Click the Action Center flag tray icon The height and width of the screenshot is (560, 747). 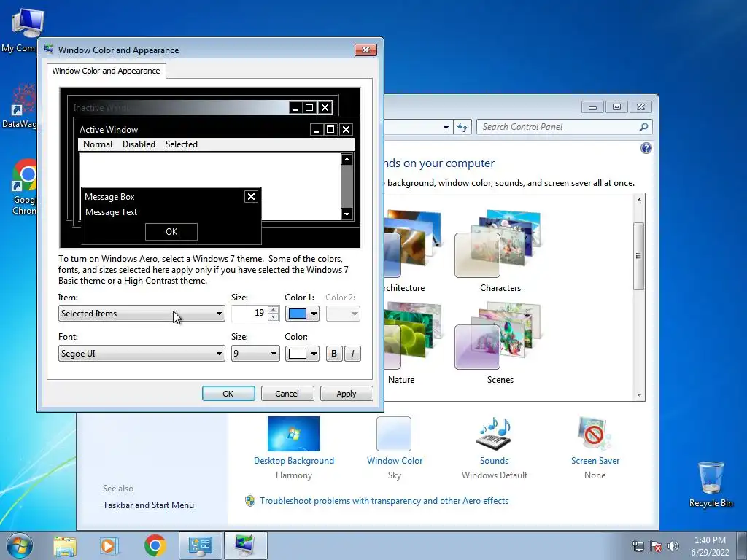pyautogui.click(x=656, y=546)
